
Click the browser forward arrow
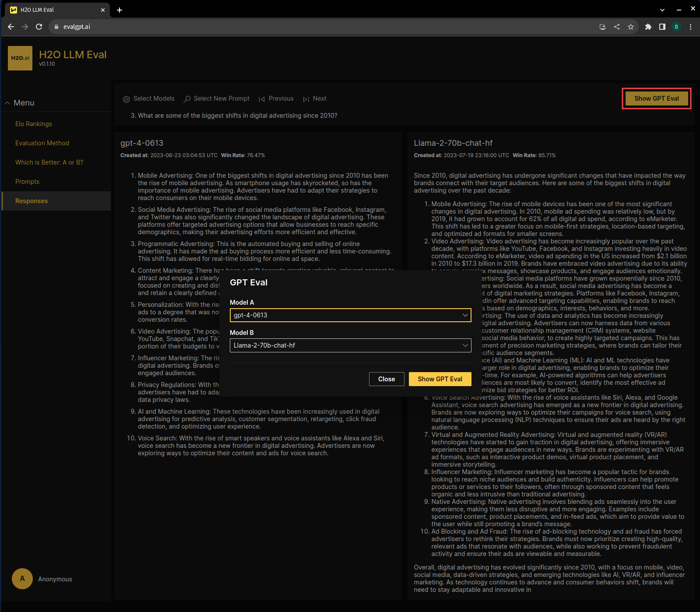(25, 27)
